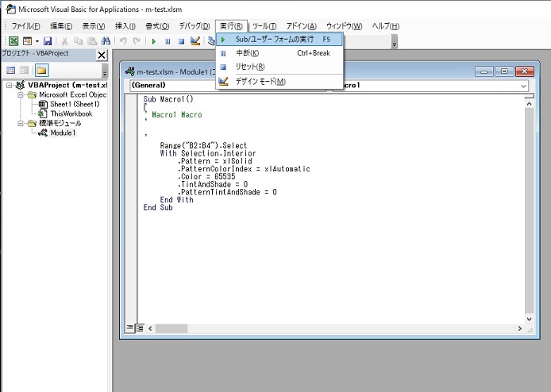Click the Insert UserForm toolbar icon

(27, 41)
